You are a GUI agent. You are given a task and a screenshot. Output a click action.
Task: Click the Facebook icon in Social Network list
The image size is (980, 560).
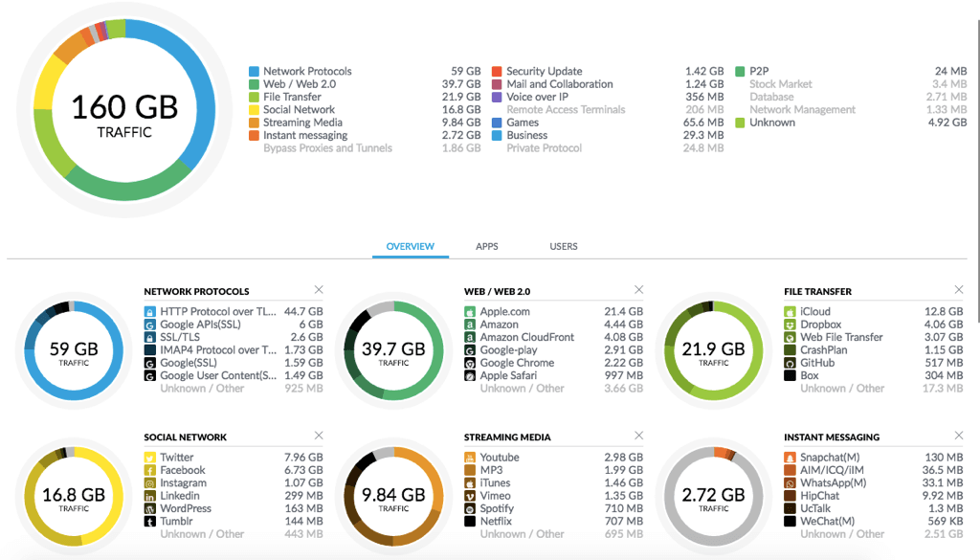click(150, 470)
